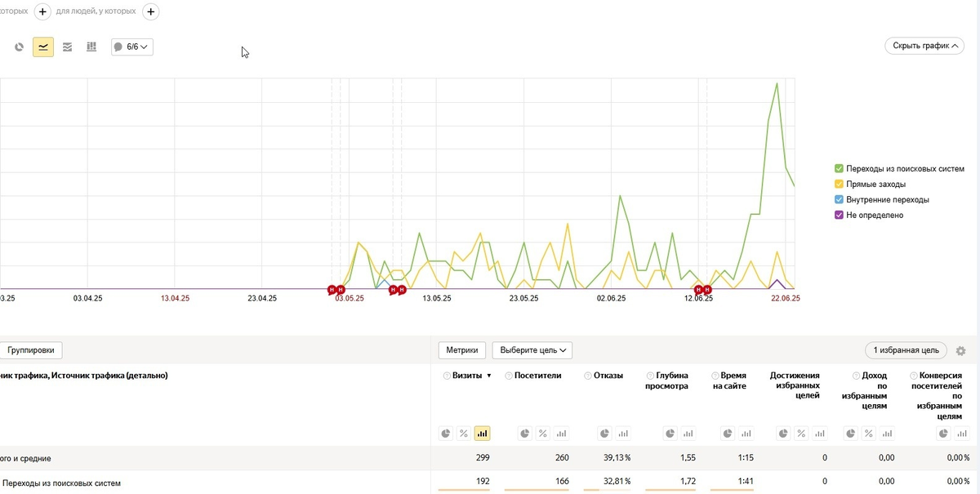Toggle Внутренние переходы legend checkbox
Viewport: 980px width, 494px height.
[839, 199]
